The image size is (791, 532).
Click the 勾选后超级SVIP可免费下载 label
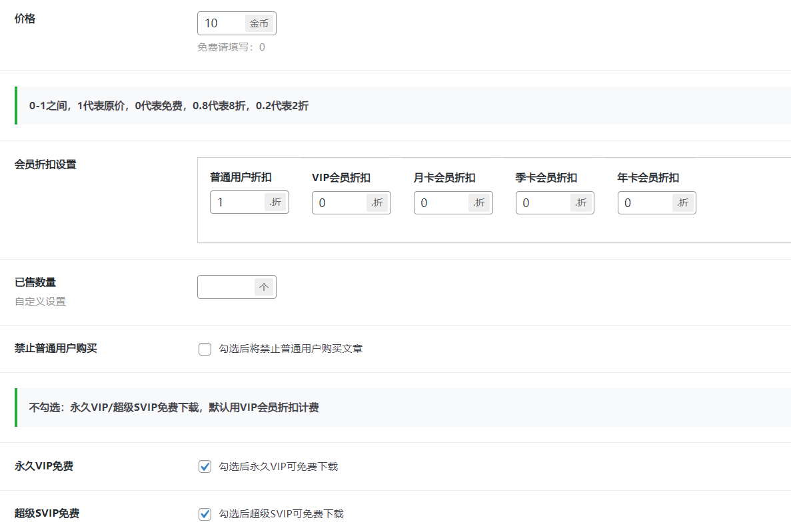coord(281,514)
